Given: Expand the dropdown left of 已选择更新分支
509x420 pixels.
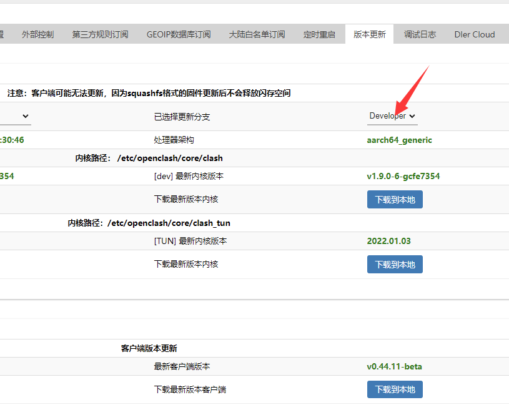Looking at the screenshot, I should [15, 116].
